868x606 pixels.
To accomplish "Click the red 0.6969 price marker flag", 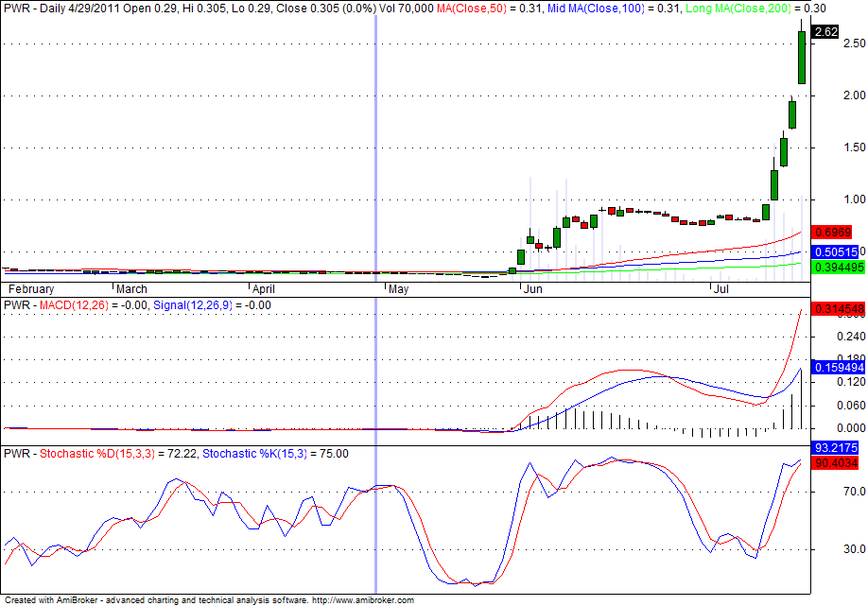I will tap(834, 231).
